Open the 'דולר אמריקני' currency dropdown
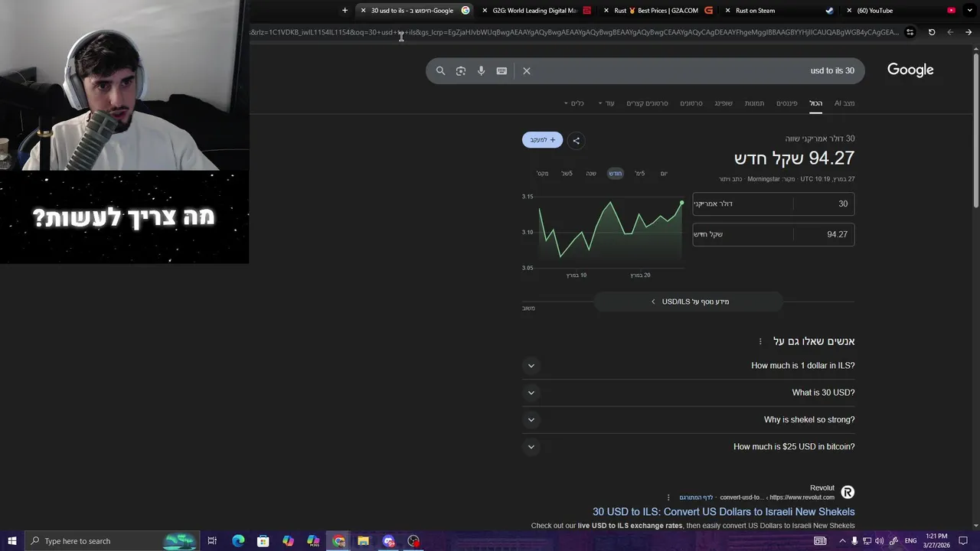The image size is (980, 551). (x=743, y=204)
